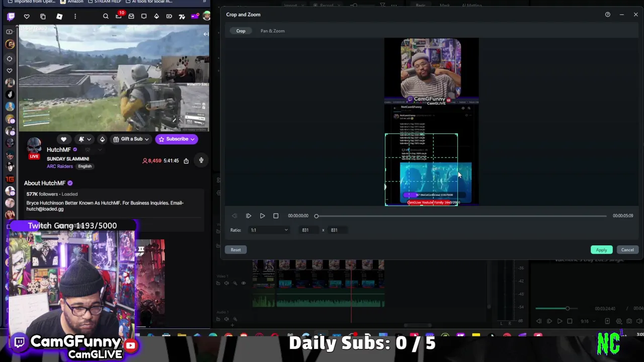Click the camera icon atop the Twitch sidebar
This screenshot has width=644, height=362.
[9, 32]
